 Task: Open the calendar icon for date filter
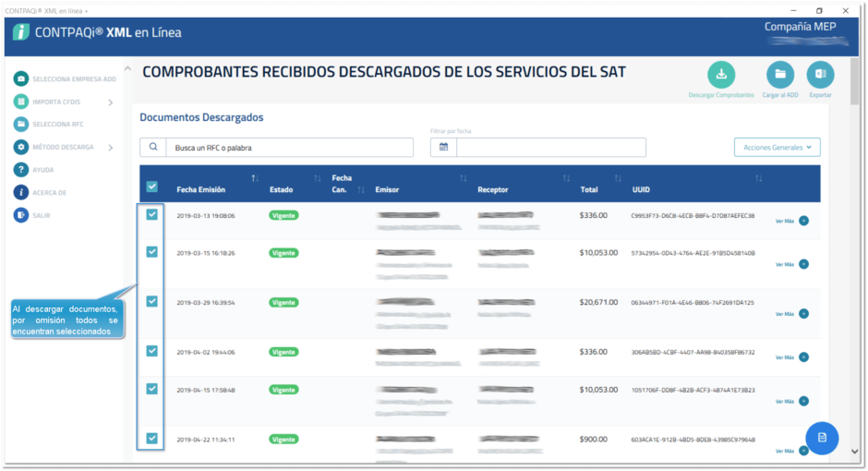(443, 147)
